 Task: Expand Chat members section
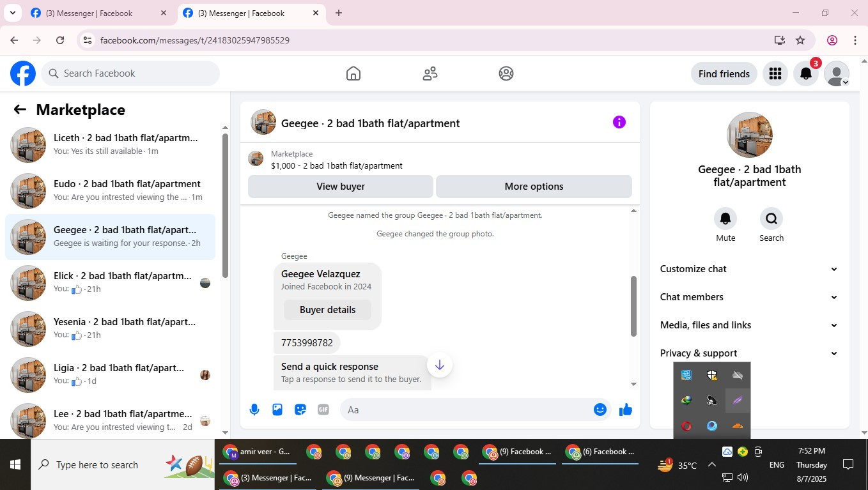[x=749, y=297]
